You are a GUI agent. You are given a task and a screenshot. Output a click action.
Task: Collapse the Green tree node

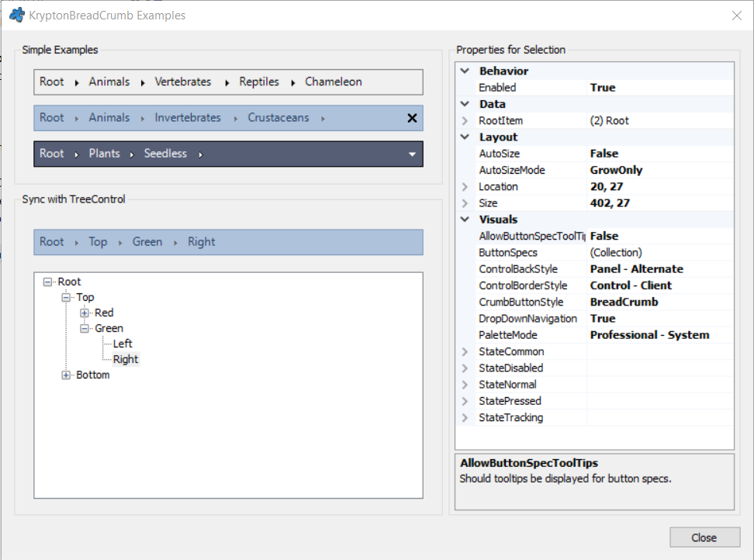[x=84, y=328]
